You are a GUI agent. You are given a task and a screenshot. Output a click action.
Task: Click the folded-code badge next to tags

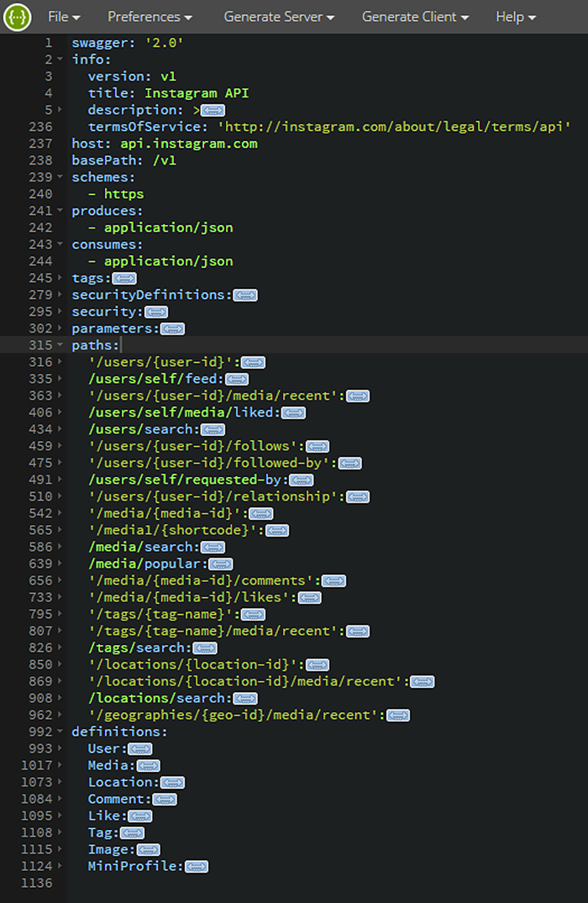pyautogui.click(x=124, y=278)
